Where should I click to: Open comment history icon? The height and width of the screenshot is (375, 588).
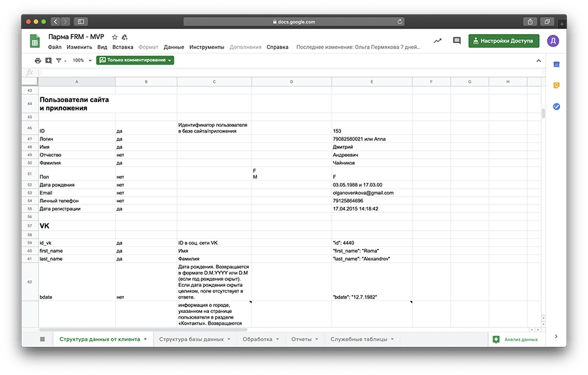tap(456, 41)
